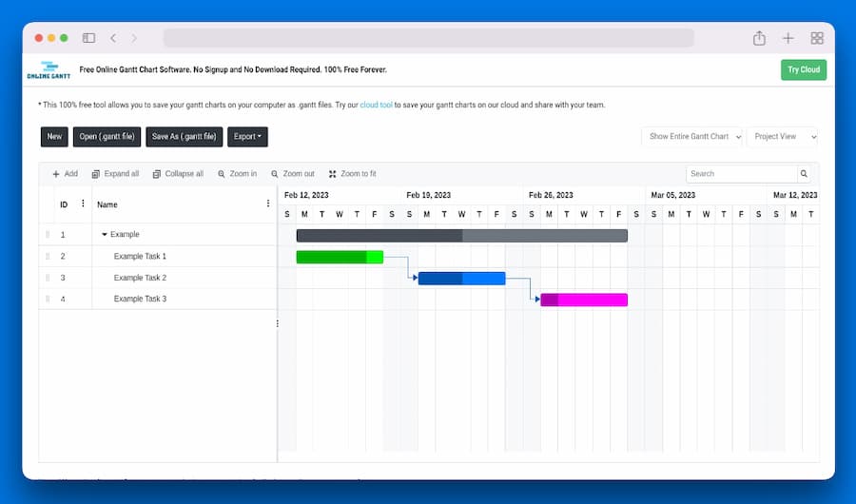Viewport: 856px width, 504px height.
Task: Click the drag handle of row 3
Action: [x=48, y=278]
